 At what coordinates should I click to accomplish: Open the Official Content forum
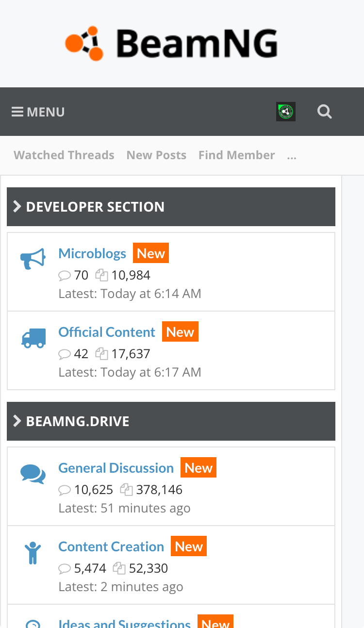107,332
